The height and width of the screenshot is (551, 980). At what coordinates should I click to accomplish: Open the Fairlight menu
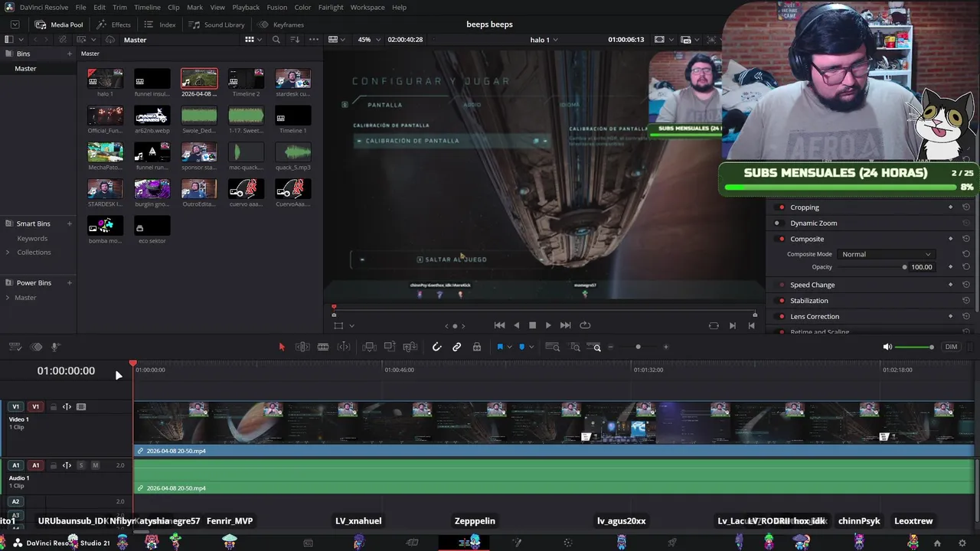pos(331,7)
